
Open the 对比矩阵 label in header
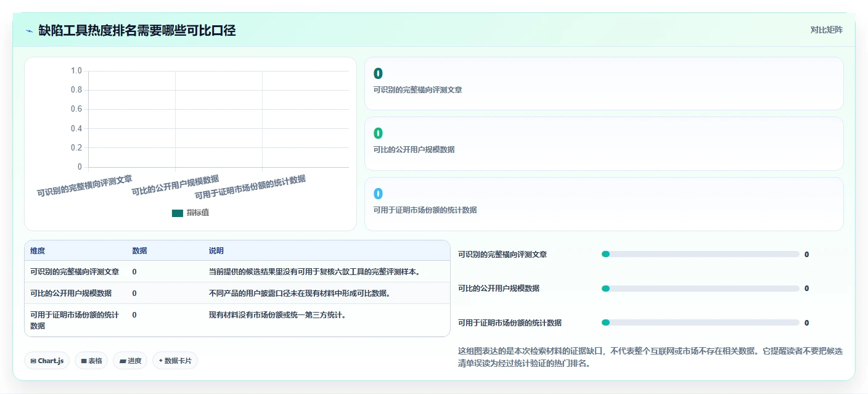coord(826,30)
